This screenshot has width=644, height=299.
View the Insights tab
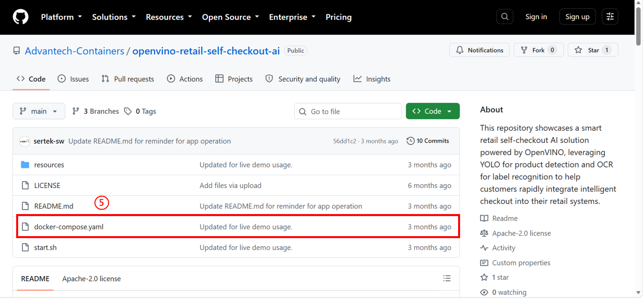coord(372,79)
